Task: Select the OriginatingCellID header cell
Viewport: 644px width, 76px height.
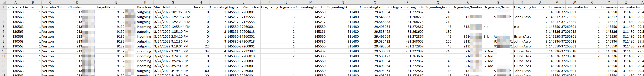Action: pos(310,7)
